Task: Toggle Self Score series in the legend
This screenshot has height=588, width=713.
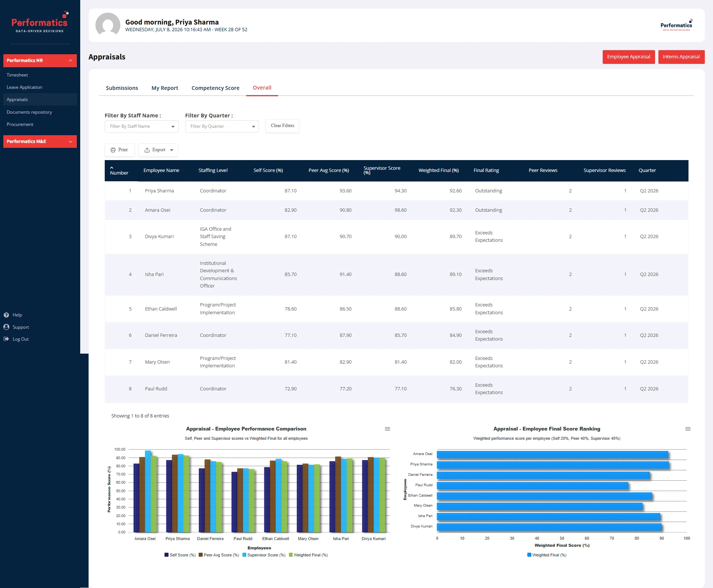Action: [x=180, y=555]
